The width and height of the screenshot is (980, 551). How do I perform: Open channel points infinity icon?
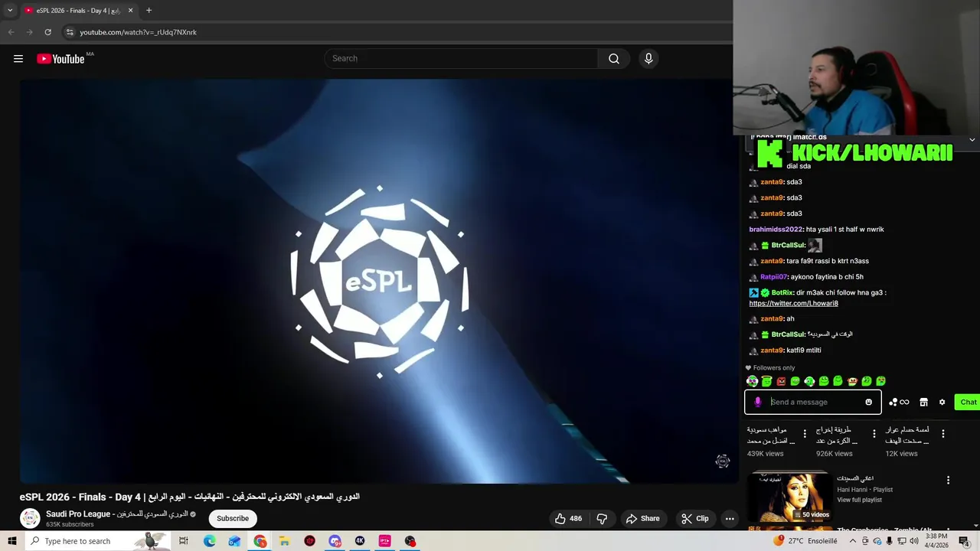coord(899,402)
